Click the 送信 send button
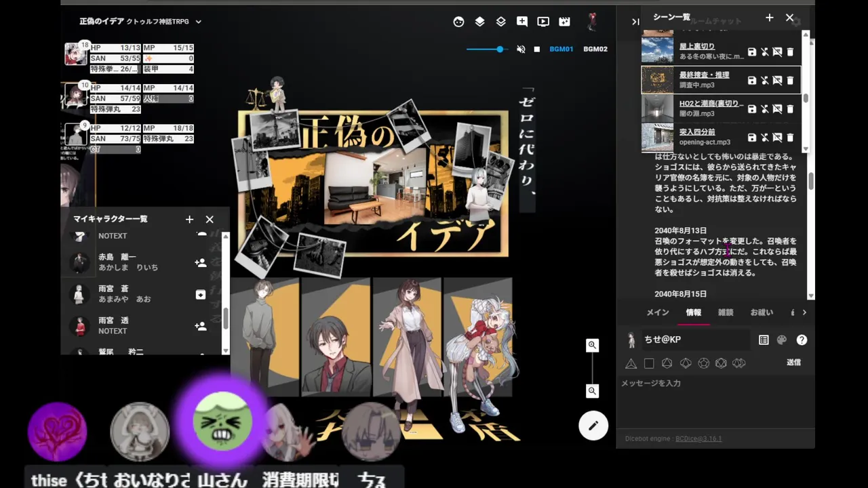 tap(793, 363)
